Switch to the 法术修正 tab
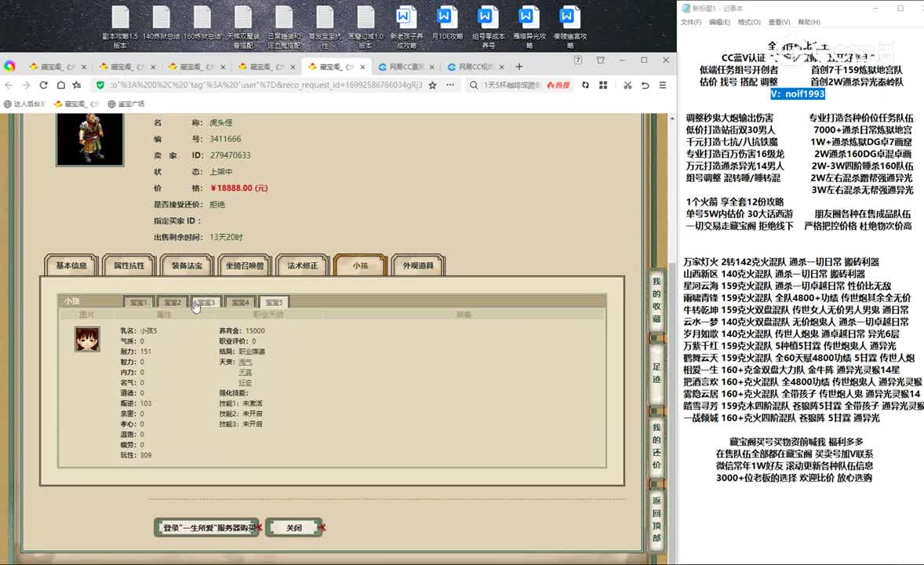This screenshot has width=924, height=565. pos(302,265)
